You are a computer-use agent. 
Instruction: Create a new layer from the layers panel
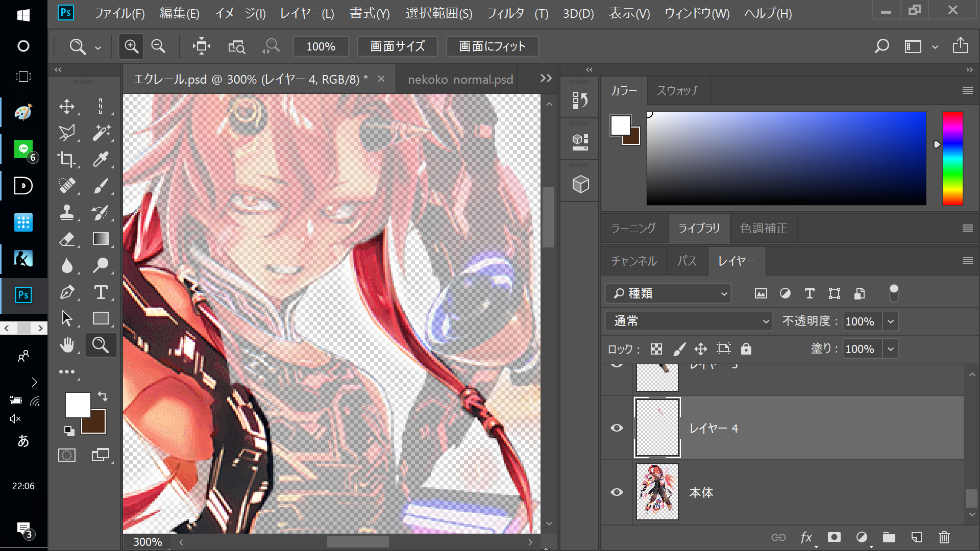coord(916,537)
